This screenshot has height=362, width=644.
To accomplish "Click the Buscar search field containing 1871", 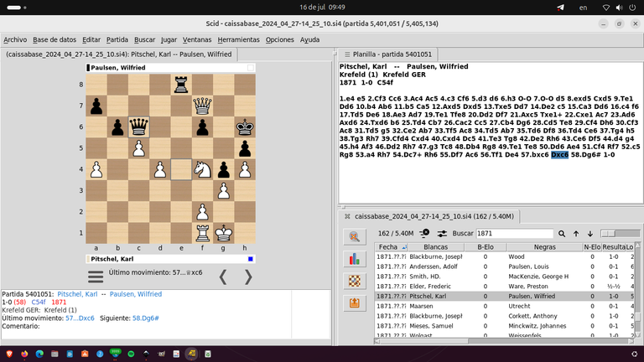I will click(x=515, y=234).
